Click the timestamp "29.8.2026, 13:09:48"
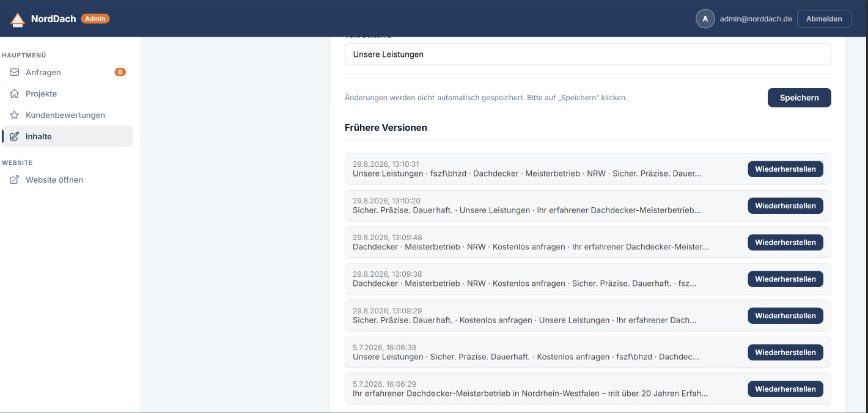868x413 pixels. pyautogui.click(x=388, y=238)
